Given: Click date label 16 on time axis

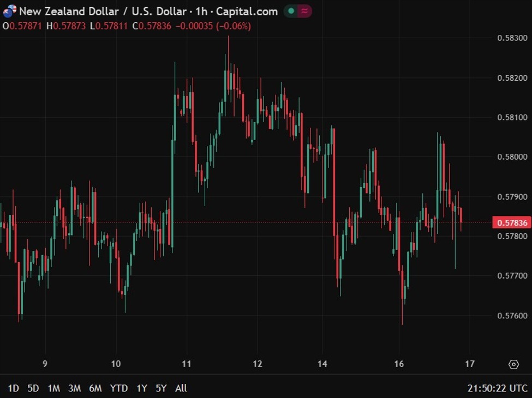Looking at the screenshot, I should point(399,364).
